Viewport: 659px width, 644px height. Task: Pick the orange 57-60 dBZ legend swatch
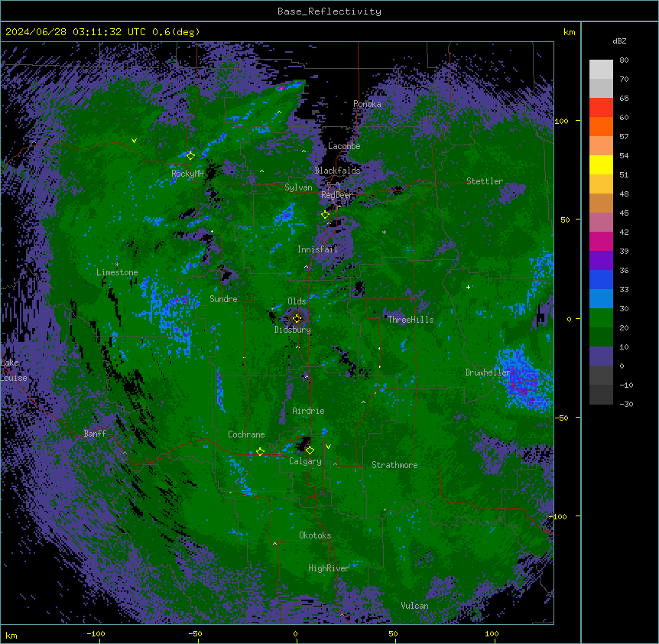(601, 126)
